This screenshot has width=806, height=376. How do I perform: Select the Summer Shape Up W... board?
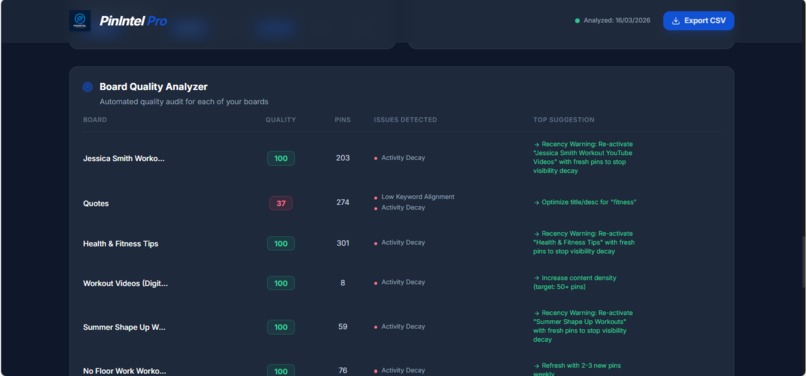(x=124, y=327)
